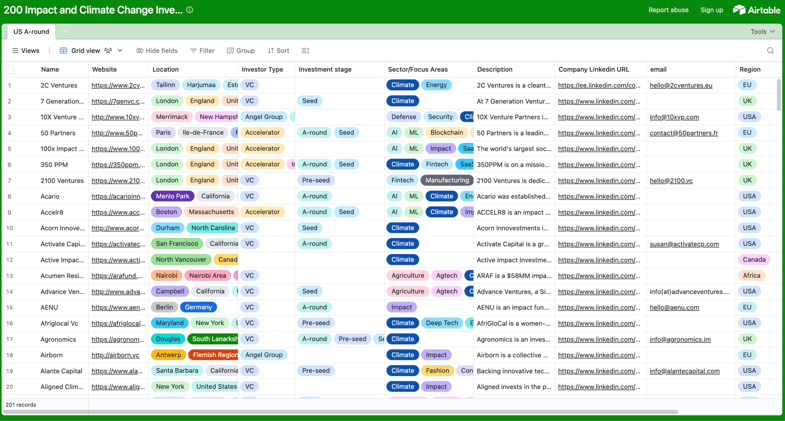785x421 pixels.
Task: Click the Investment stage column header
Action: click(x=325, y=70)
